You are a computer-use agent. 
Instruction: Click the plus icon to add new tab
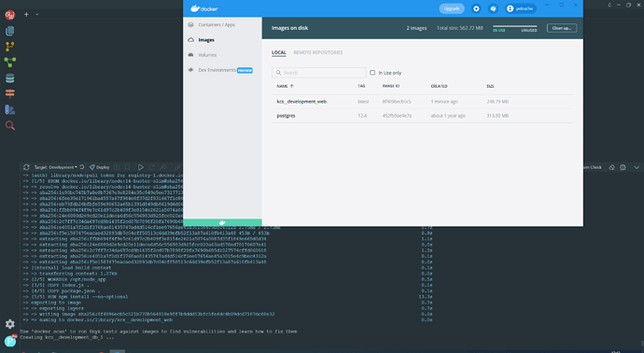26,14
